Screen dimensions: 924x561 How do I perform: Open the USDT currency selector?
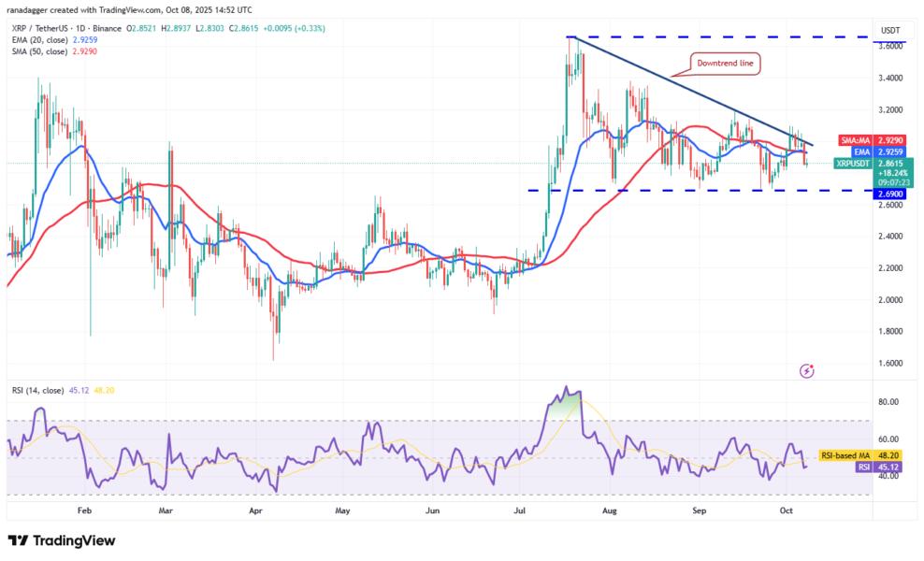click(x=890, y=30)
